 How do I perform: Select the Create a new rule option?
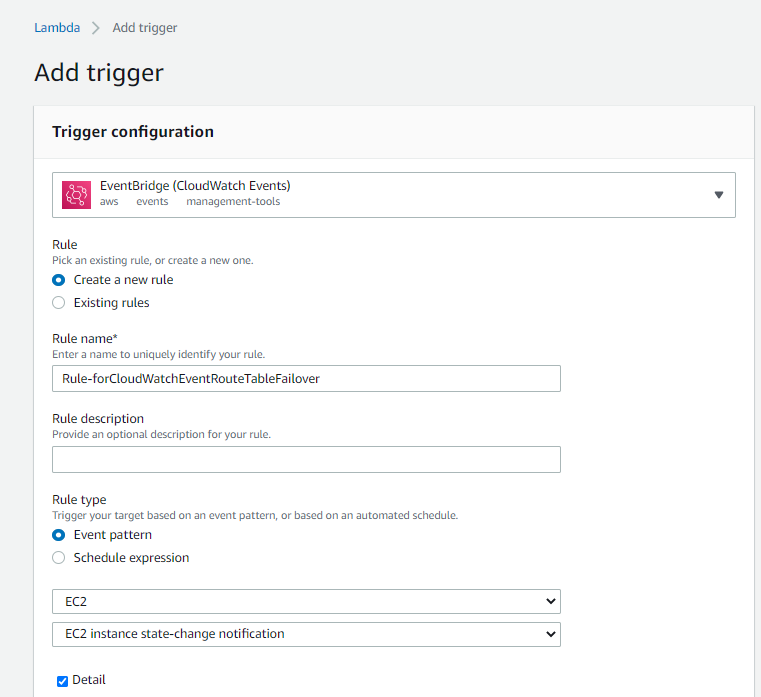[x=59, y=280]
